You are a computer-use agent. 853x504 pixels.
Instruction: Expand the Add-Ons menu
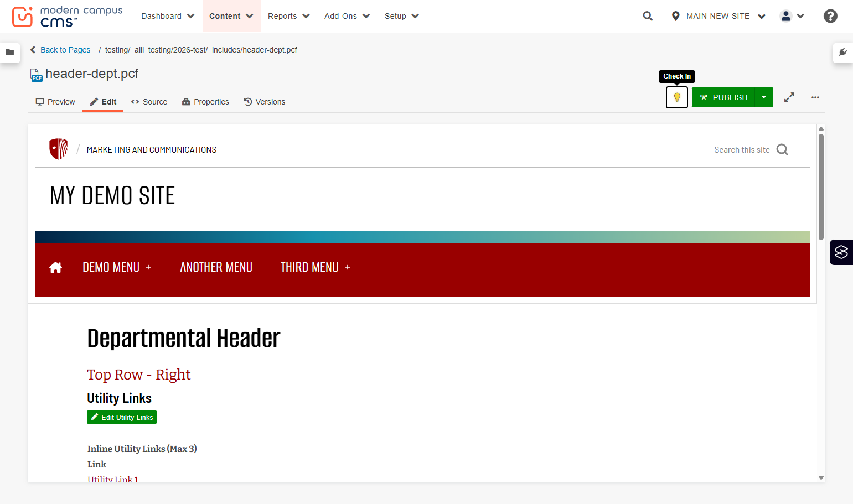[347, 16]
